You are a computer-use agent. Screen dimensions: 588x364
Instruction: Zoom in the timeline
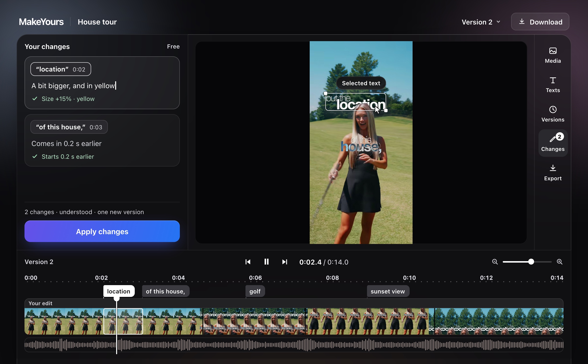[x=560, y=262]
